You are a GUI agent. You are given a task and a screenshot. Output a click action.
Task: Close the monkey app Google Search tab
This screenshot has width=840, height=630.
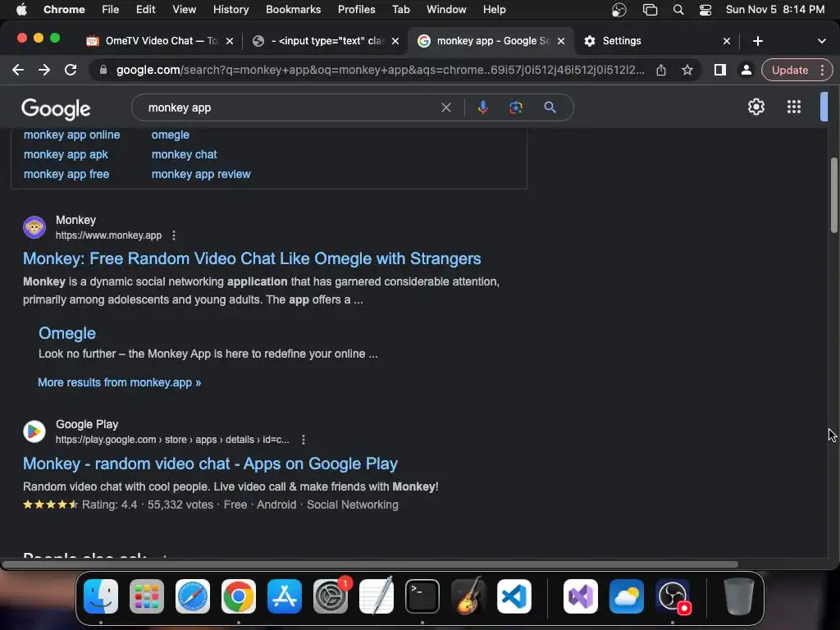(x=561, y=41)
